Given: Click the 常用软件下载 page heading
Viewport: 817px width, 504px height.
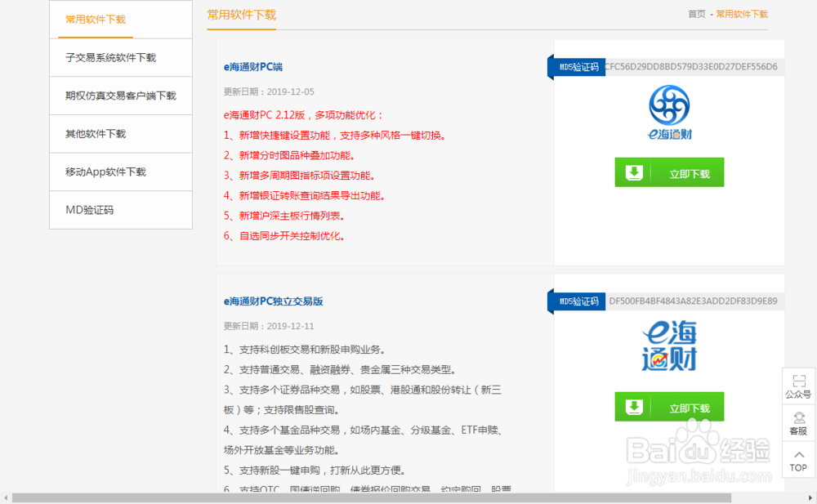Looking at the screenshot, I should 241,15.
